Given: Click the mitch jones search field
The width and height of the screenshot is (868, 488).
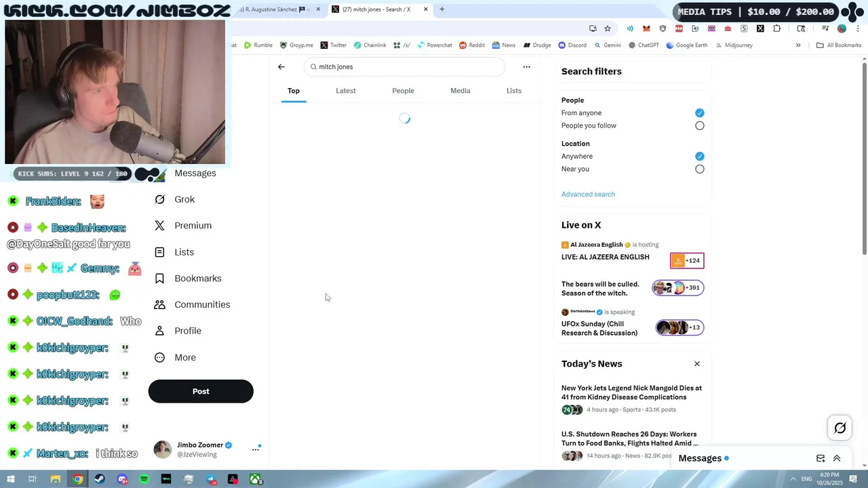Looking at the screenshot, I should [405, 67].
